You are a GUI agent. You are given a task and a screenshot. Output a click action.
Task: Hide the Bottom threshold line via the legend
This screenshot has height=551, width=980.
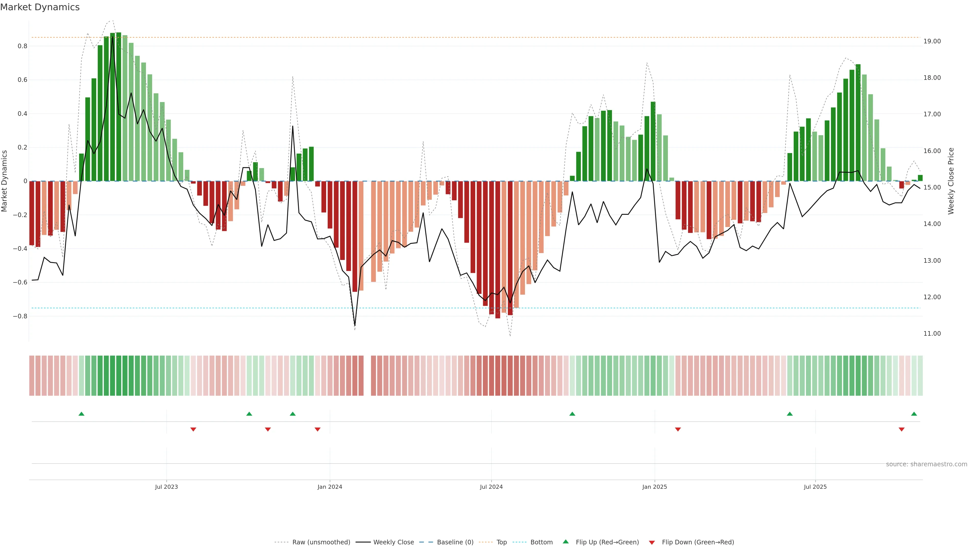[x=541, y=542]
